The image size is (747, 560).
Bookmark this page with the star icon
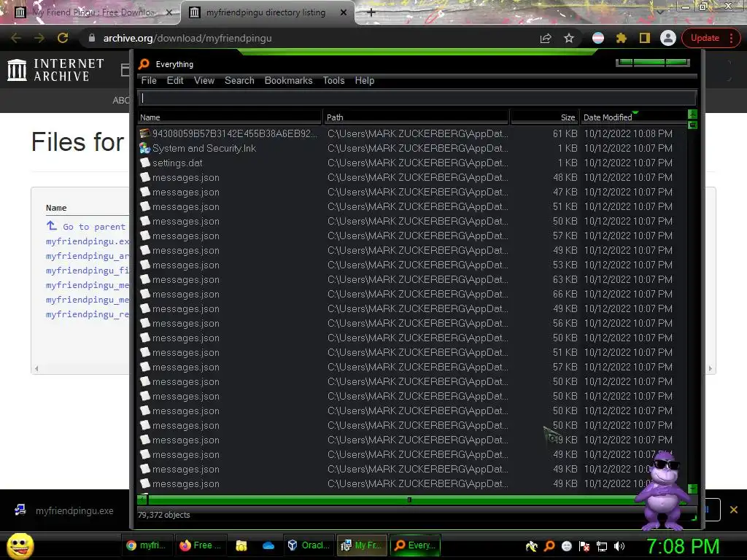(x=569, y=38)
